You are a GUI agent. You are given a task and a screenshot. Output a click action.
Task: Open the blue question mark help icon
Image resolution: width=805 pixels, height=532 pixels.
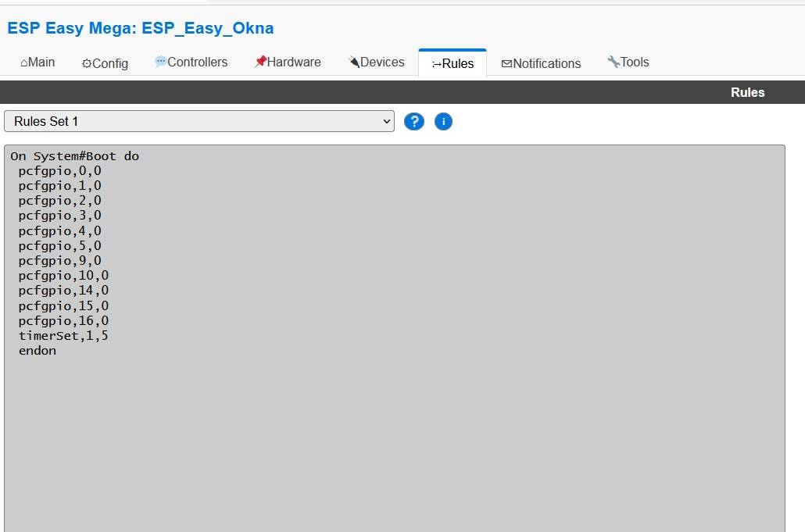tap(413, 122)
